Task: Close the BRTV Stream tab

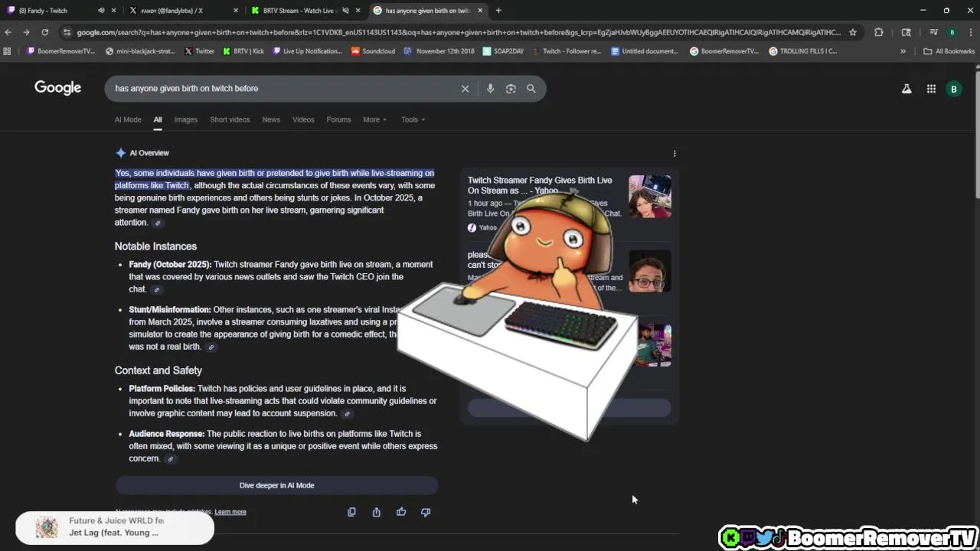Action: coord(358,11)
